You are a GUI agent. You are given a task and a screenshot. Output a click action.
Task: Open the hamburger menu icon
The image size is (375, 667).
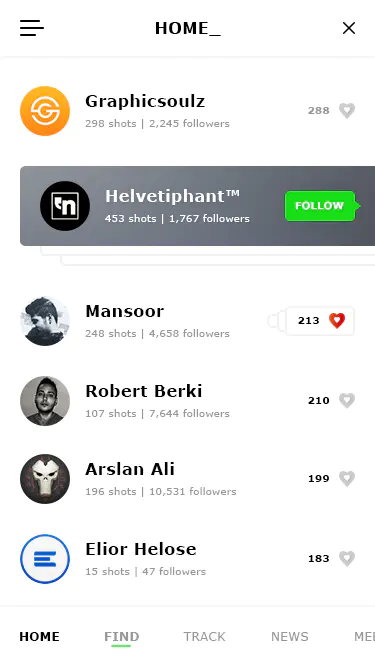tap(32, 28)
